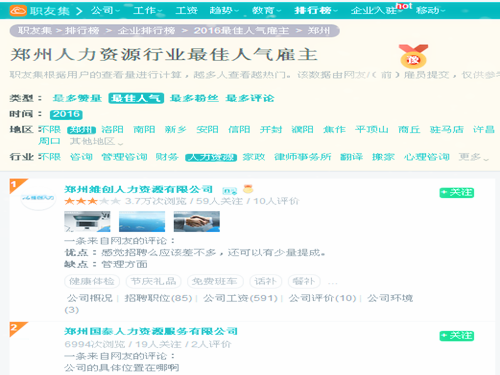The width and height of the screenshot is (500, 375).
Task: Filter by region 南阳
Action: [144, 129]
